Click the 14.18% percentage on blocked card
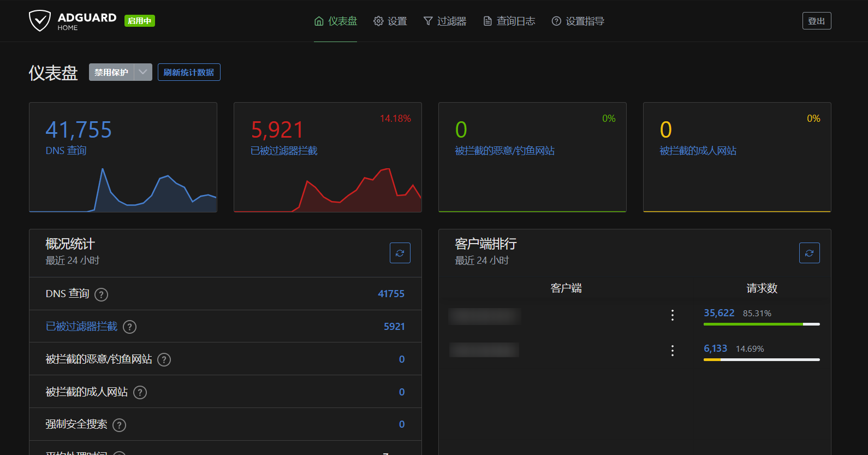 coord(395,119)
